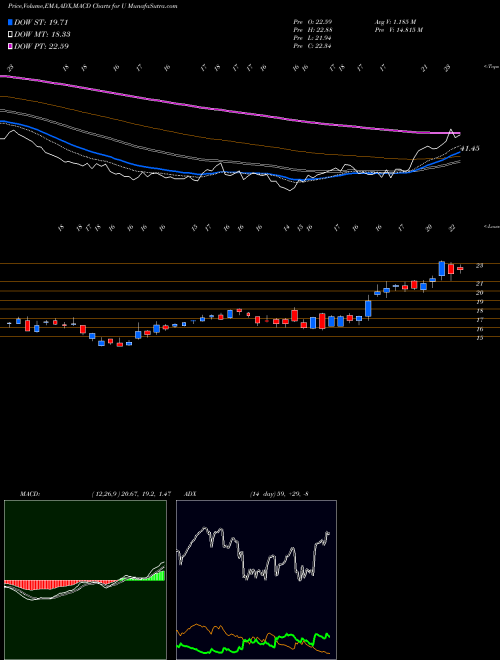Viewport: 500px width, 660px height.
Task: Click the tall blue candle near the 23 line
Action: click(441, 269)
